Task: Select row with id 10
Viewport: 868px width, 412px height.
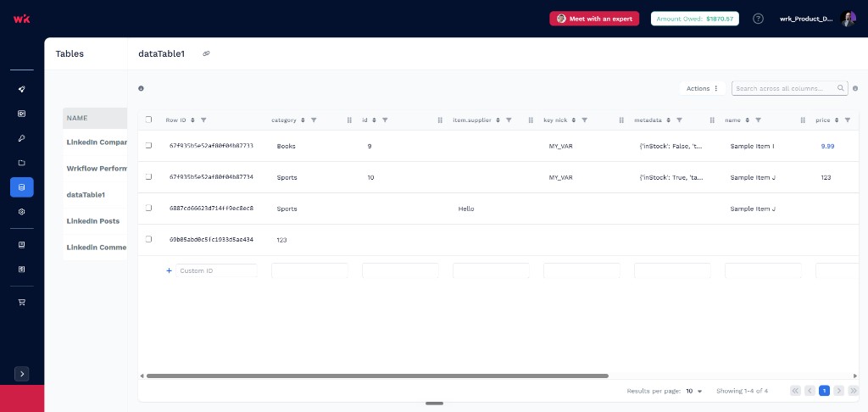Action: tap(148, 176)
